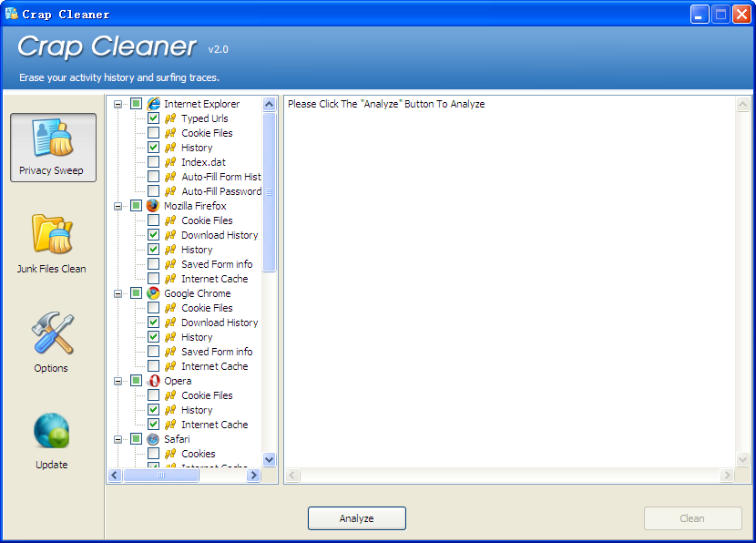Screen dimensions: 756x543
Task: Click the Clean button
Action: pyautogui.click(x=692, y=518)
